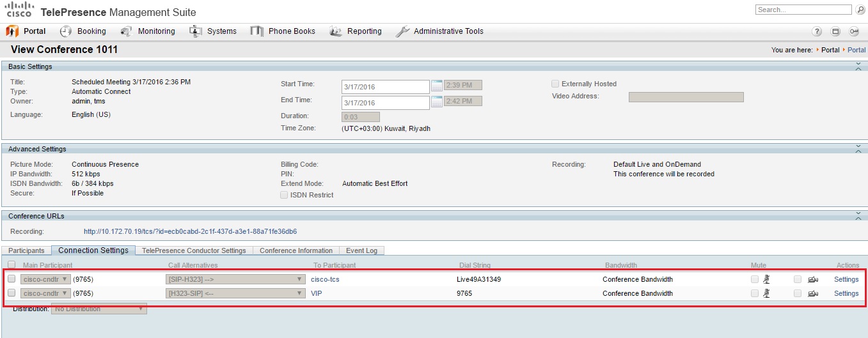
Task: Toggle audio mute checkbox in cisco-tcs row
Action: point(755,279)
